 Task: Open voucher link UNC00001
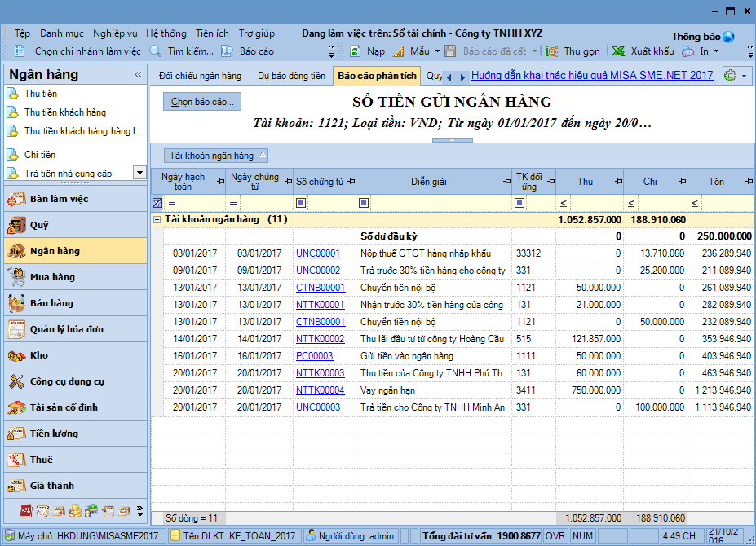(x=318, y=253)
